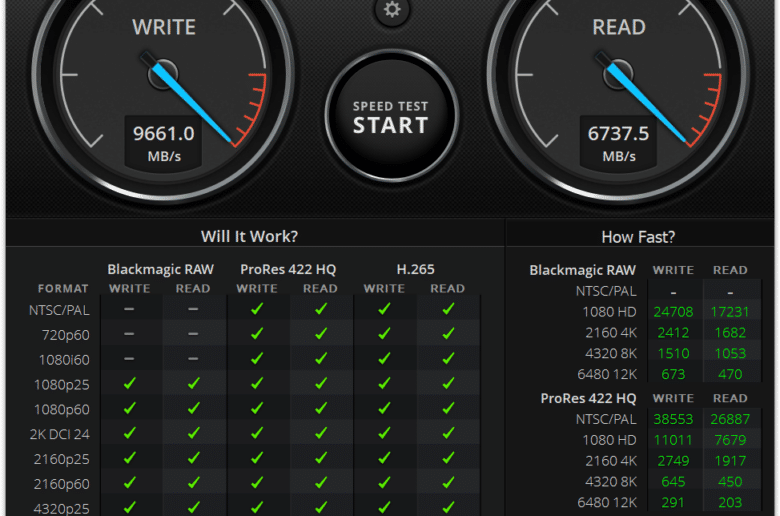This screenshot has width=780, height=516.
Task: Click the NTSC/PAL H.265 read checkmark
Action: click(x=448, y=309)
